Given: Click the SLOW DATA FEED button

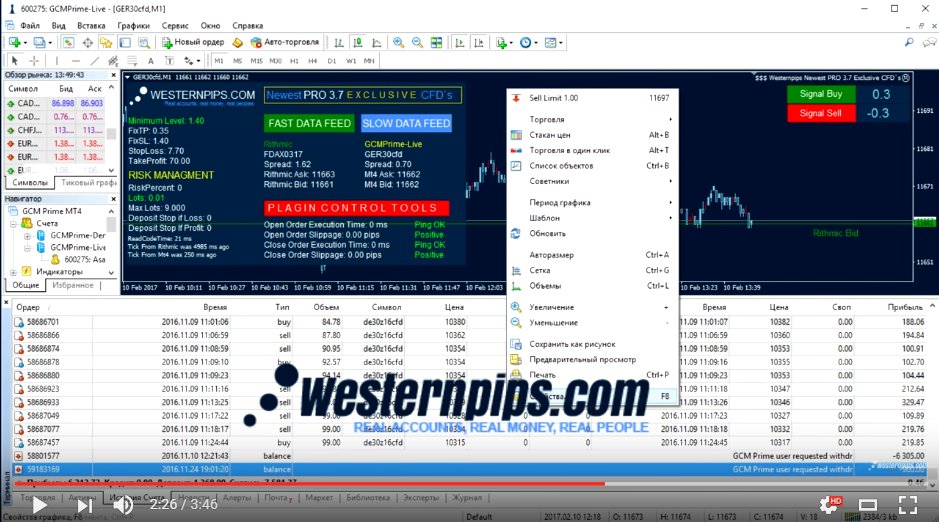Looking at the screenshot, I should pos(406,123).
